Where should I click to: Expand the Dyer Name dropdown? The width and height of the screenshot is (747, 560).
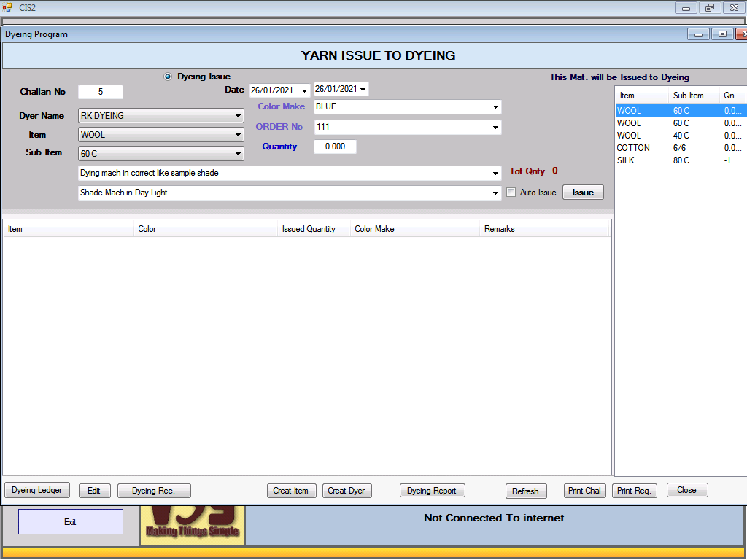coord(239,116)
